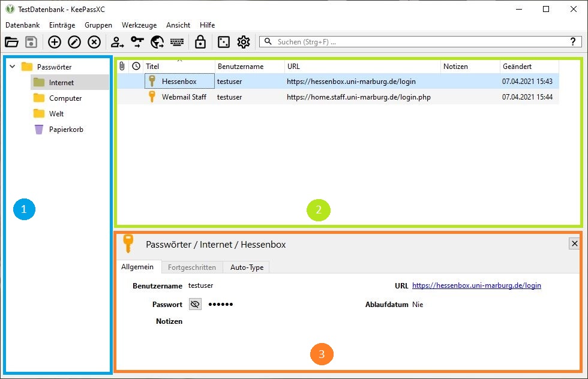Click the masked password dots in preview
Image resolution: width=588 pixels, height=379 pixels.
(221, 304)
